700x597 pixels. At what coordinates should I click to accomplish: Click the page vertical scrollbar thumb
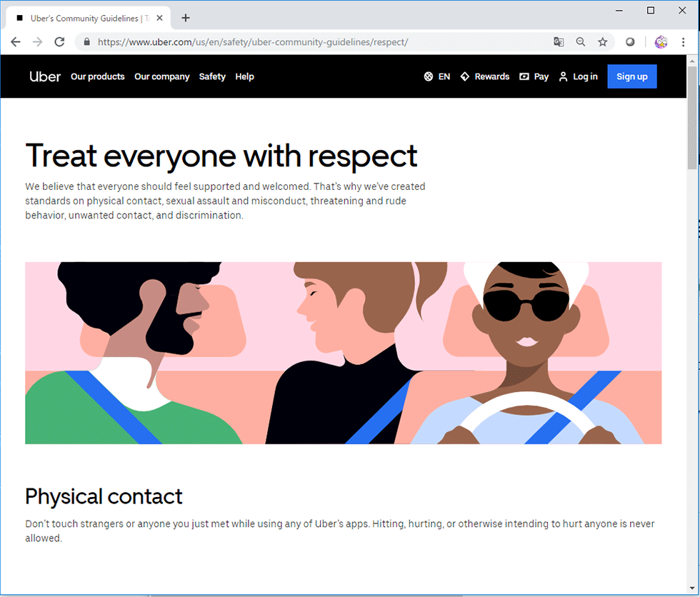(x=692, y=117)
